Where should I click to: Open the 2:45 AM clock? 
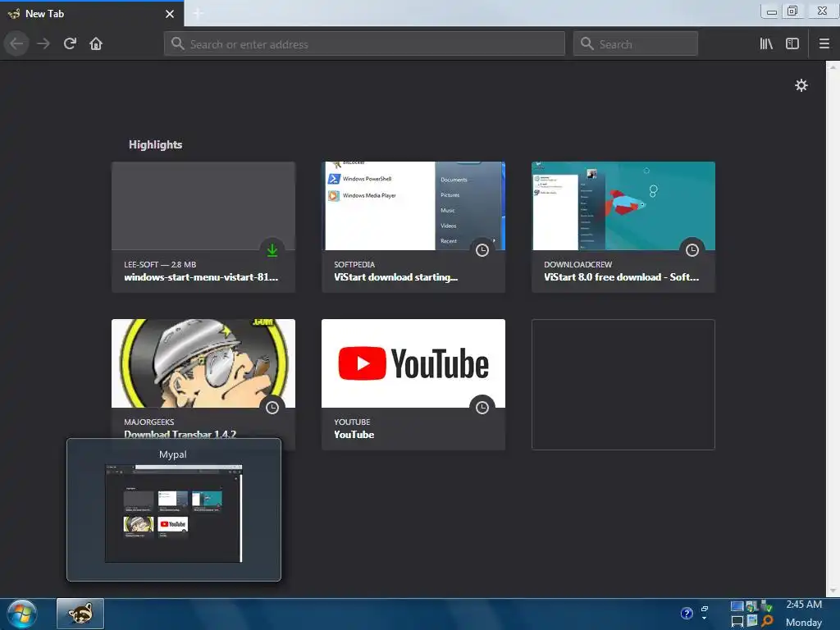point(804,605)
